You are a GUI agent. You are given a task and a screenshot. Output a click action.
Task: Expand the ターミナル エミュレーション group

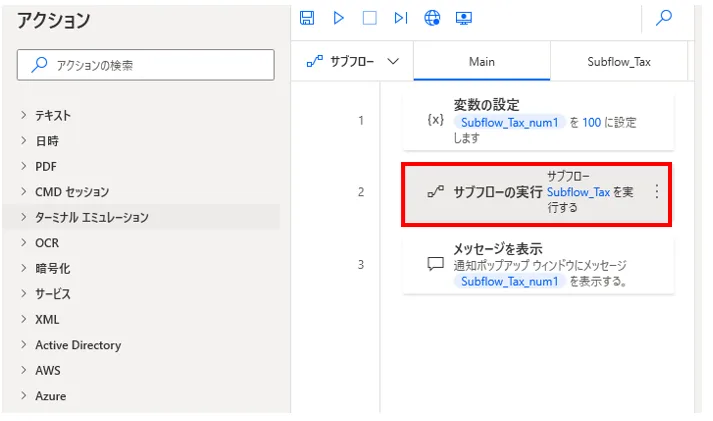coord(91,217)
